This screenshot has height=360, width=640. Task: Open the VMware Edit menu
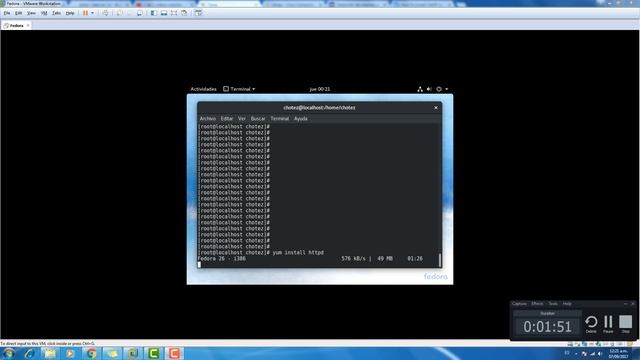click(19, 13)
